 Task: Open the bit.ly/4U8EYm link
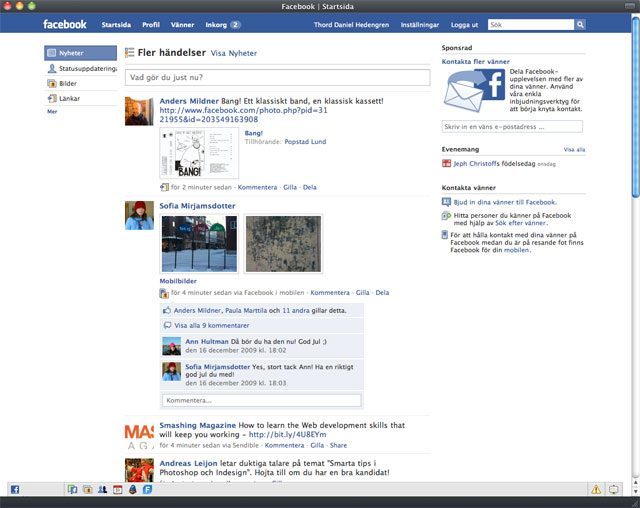(x=287, y=435)
